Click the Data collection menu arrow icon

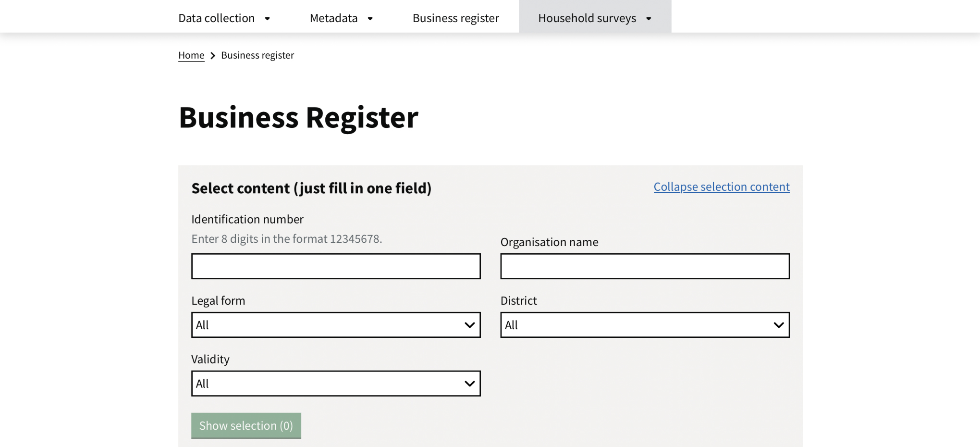pos(268,19)
